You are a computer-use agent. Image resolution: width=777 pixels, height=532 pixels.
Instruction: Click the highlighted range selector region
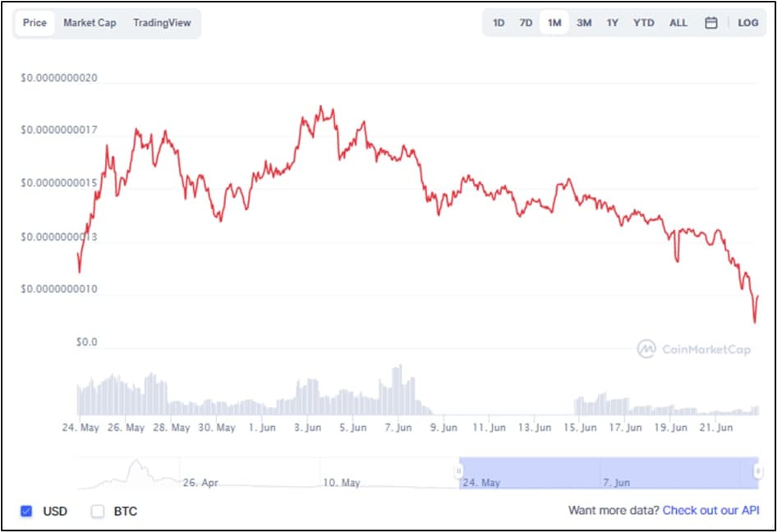coord(608,470)
